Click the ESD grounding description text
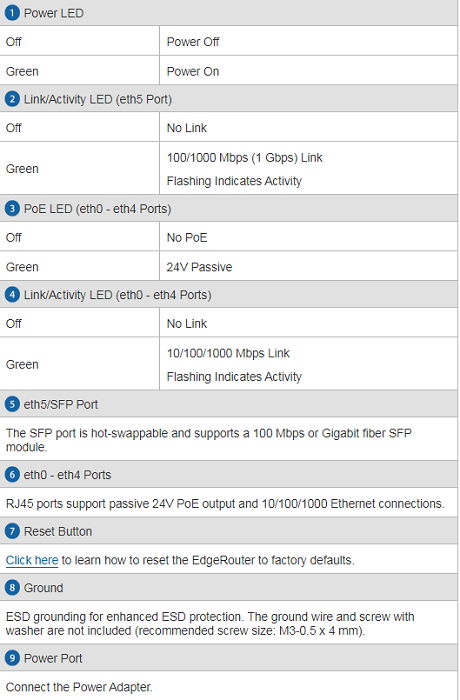The width and height of the screenshot is (460, 700). [x=210, y=623]
